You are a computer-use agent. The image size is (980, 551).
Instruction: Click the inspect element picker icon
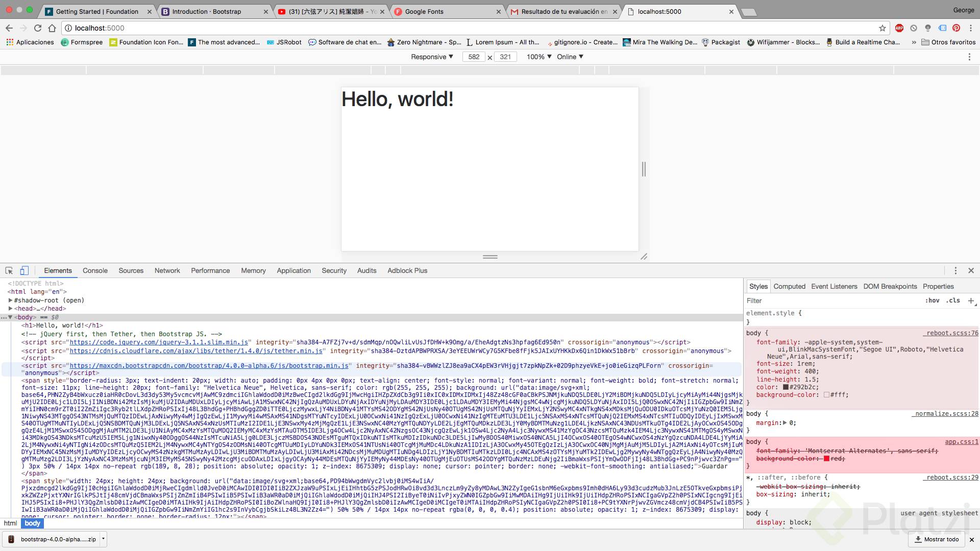click(x=9, y=271)
